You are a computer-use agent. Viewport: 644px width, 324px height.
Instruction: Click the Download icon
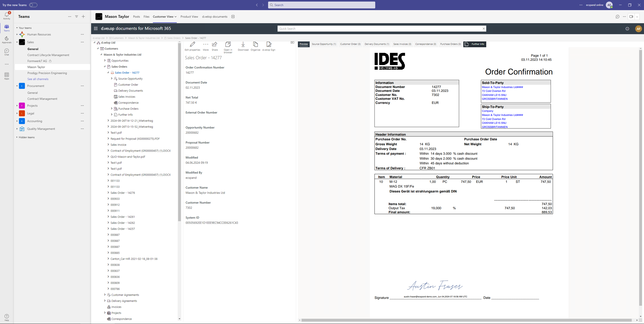pos(243,44)
